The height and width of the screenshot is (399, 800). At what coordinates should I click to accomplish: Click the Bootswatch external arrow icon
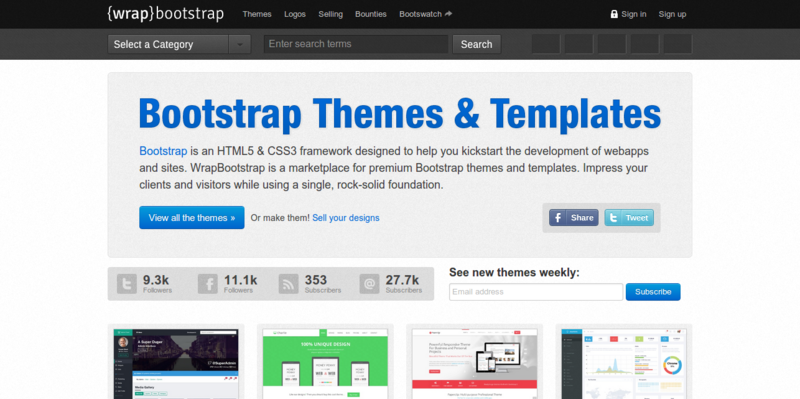click(448, 14)
